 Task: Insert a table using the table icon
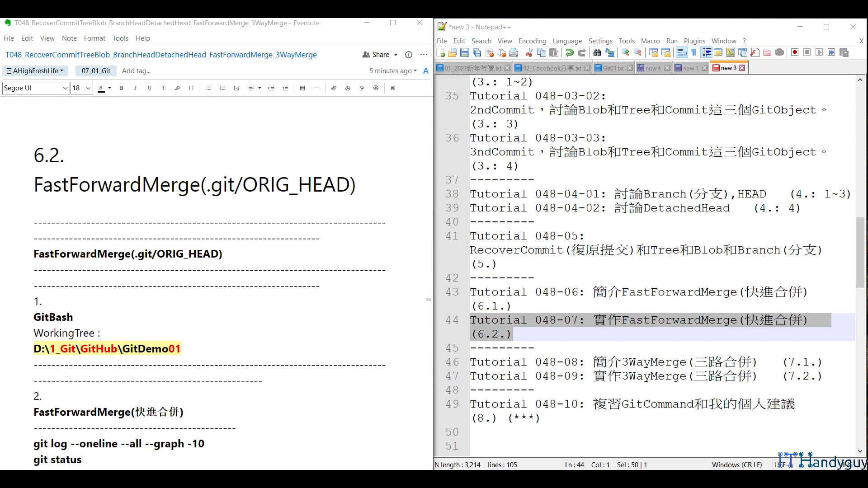(302, 88)
